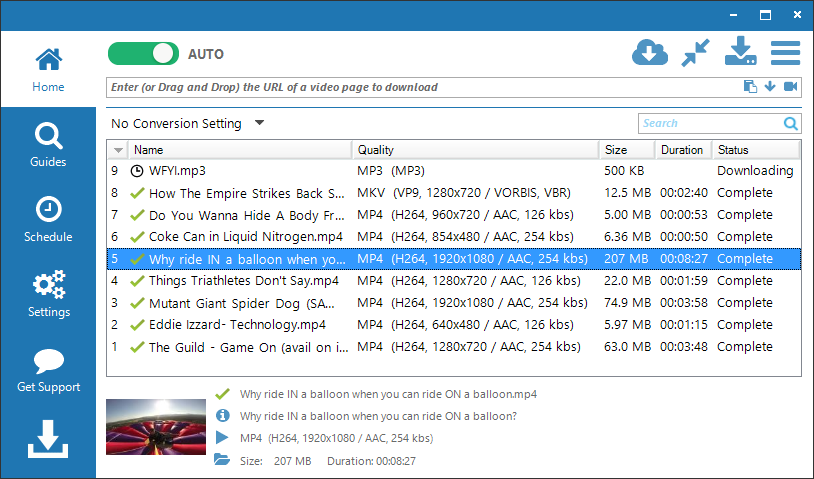Expand the No Conversion Setting dropdown
This screenshot has height=479, width=814.
point(260,123)
